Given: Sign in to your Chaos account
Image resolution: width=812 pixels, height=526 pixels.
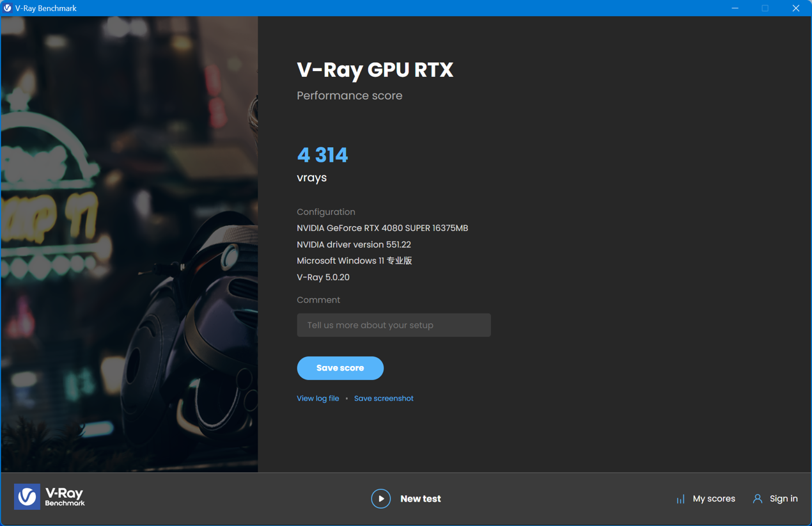Looking at the screenshot, I should coord(783,498).
